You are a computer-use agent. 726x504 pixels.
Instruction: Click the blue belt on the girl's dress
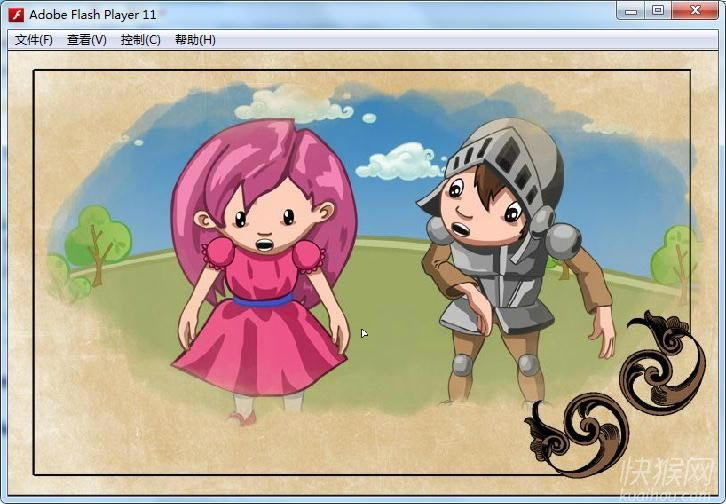tap(262, 298)
